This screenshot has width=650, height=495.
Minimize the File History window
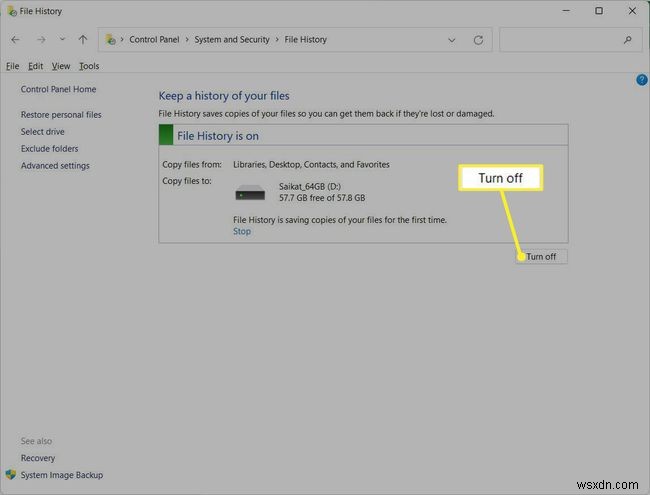566,11
